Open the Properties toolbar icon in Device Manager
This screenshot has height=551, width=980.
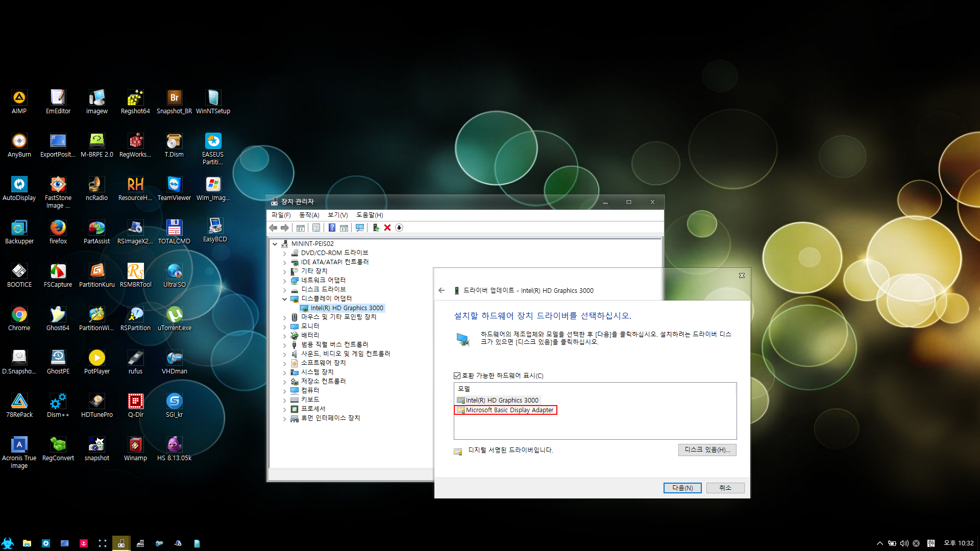[316, 228]
